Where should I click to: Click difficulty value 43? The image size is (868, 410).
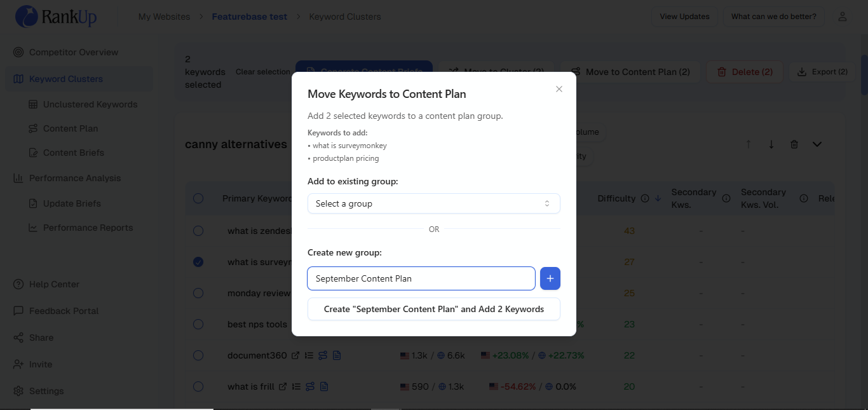coord(629,231)
